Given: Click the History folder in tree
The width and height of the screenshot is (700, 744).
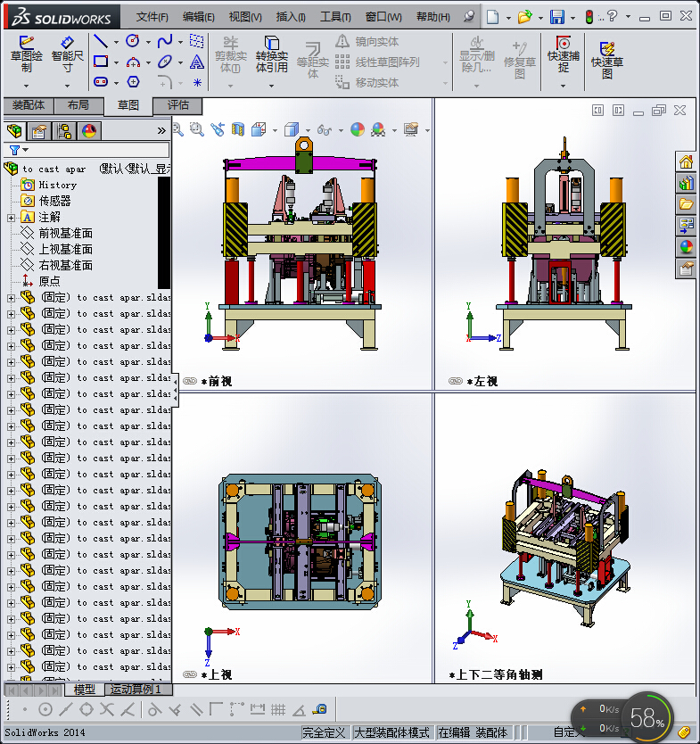Looking at the screenshot, I should (48, 185).
